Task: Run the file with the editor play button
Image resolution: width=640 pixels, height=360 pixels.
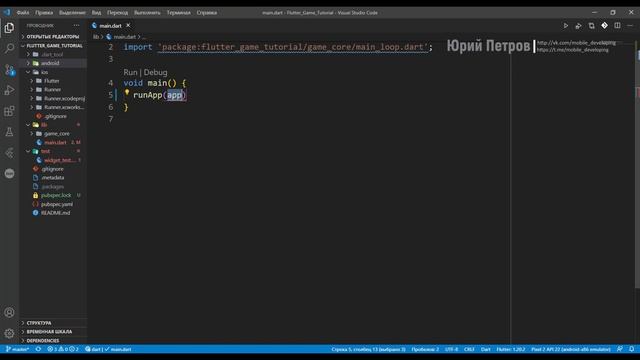Action: pos(566,26)
